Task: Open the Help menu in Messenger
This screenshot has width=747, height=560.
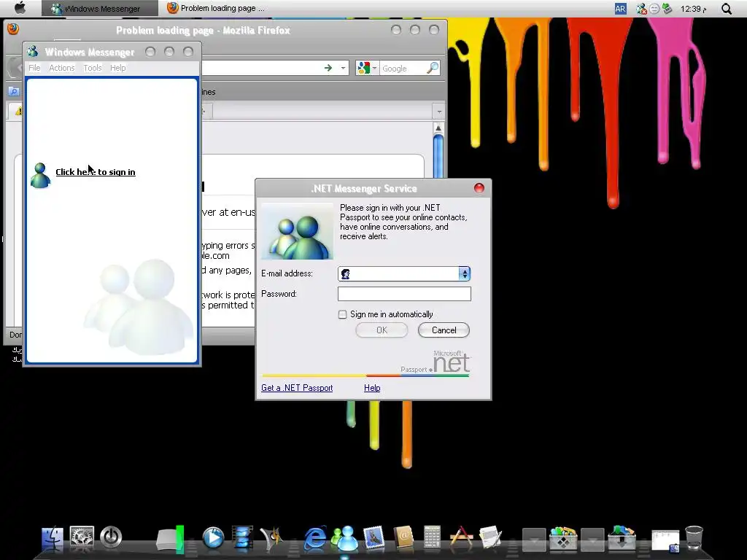Action: pyautogui.click(x=117, y=68)
